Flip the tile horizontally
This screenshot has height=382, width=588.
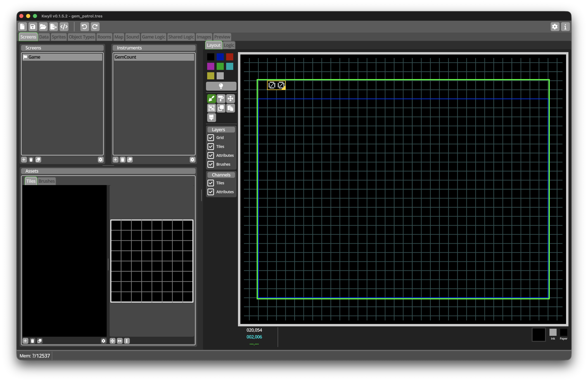coord(120,341)
